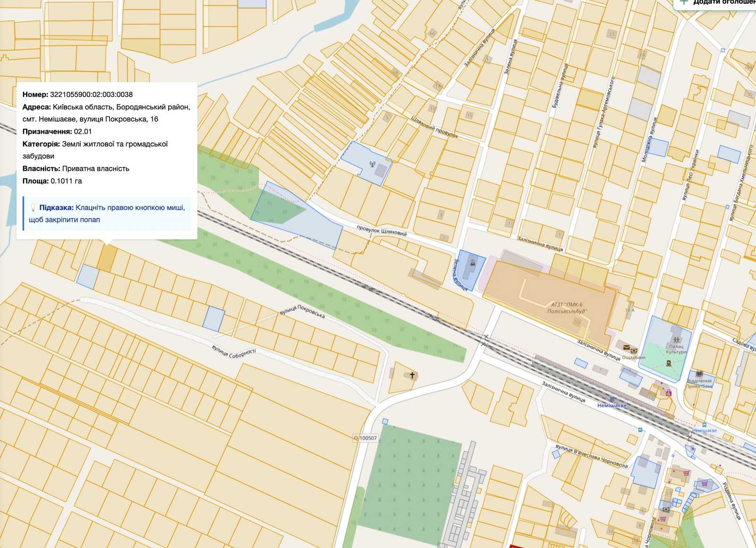
Task: Click the bus stop icon above light-blue Немішаєве label
Action: (704, 425)
